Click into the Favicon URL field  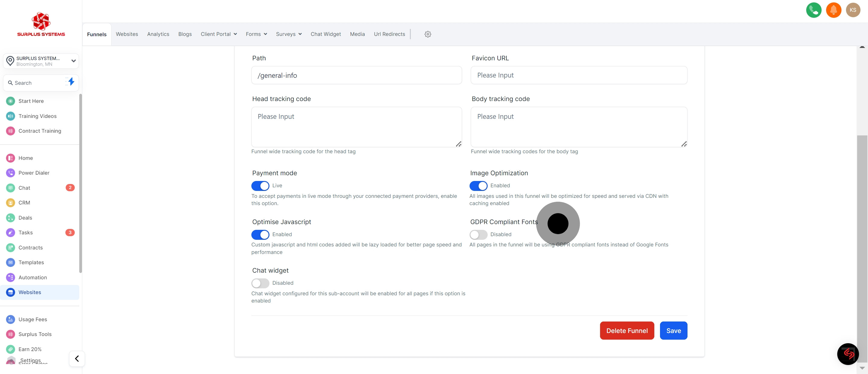[x=579, y=75]
